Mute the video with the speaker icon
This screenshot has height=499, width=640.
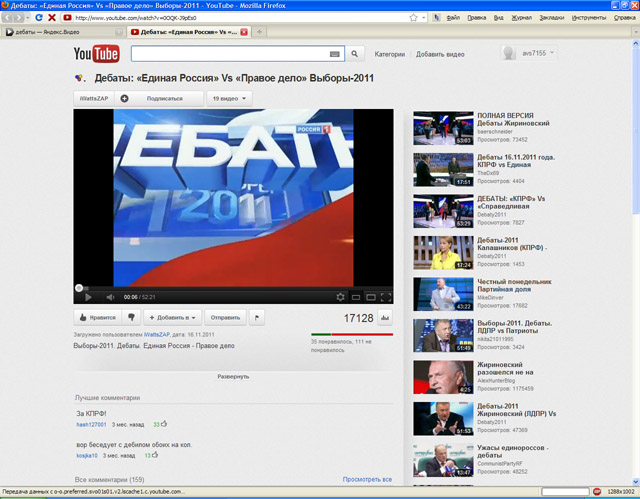[112, 297]
